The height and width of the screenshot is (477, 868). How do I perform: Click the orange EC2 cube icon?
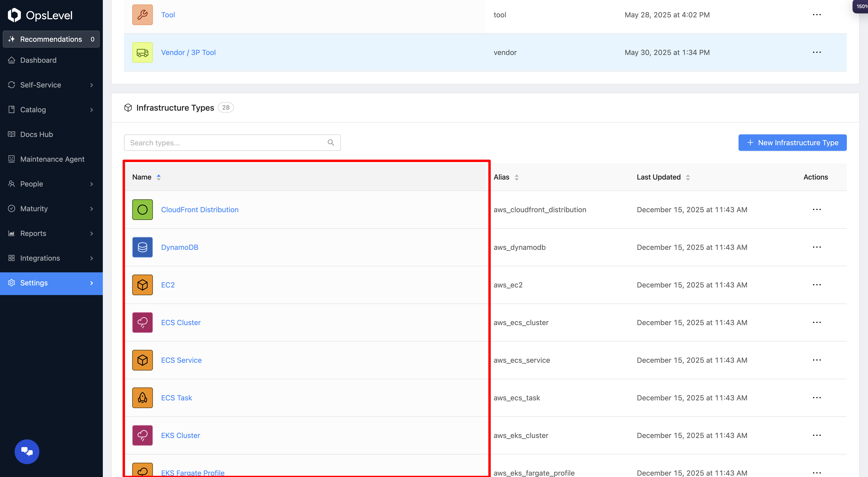142,285
